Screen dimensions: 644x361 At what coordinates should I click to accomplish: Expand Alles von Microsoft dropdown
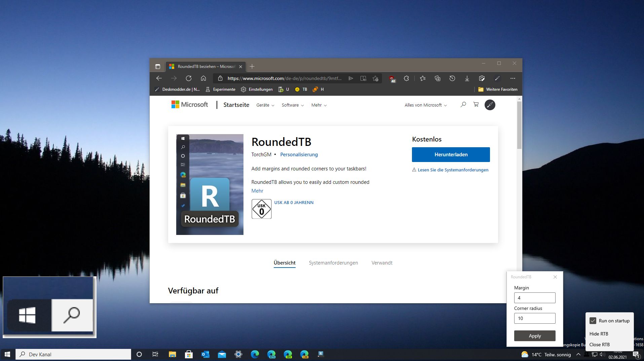pos(426,105)
